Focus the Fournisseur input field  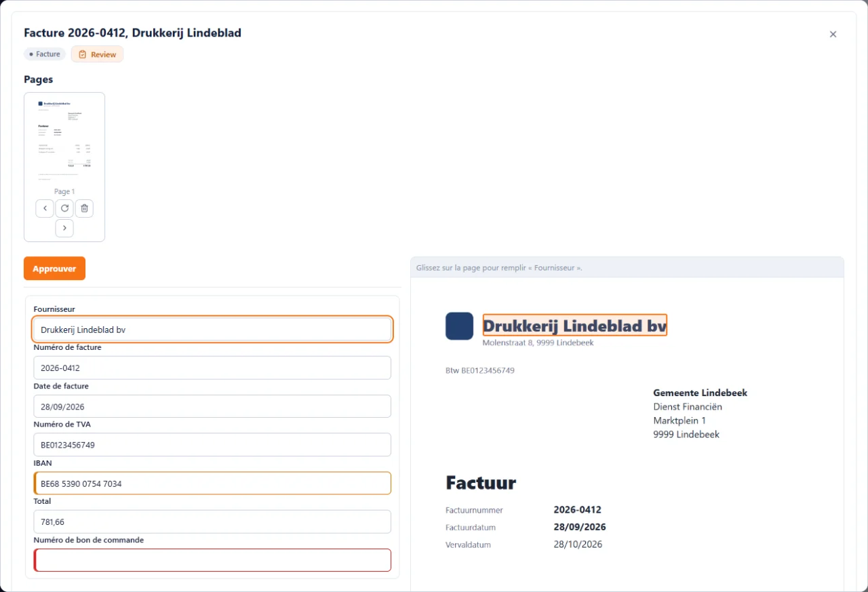[212, 330]
